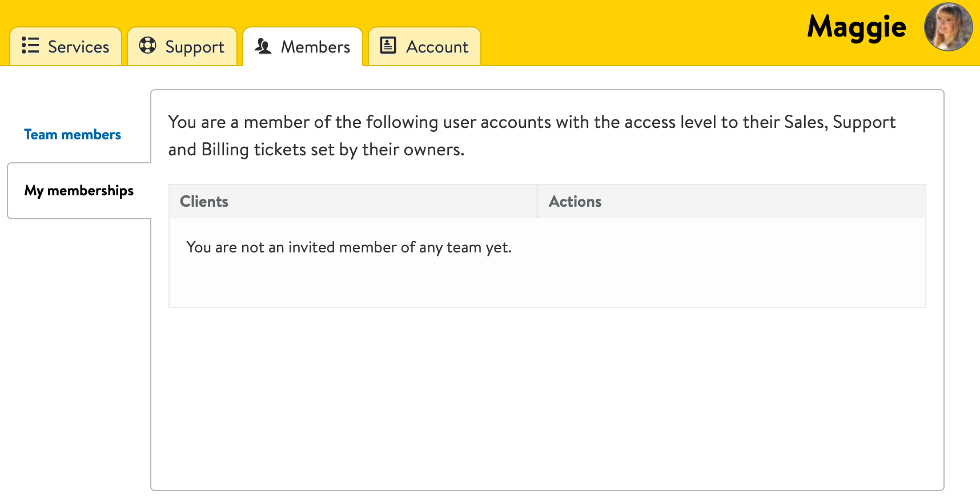Click the 'You are not an invited member' message

(349, 247)
